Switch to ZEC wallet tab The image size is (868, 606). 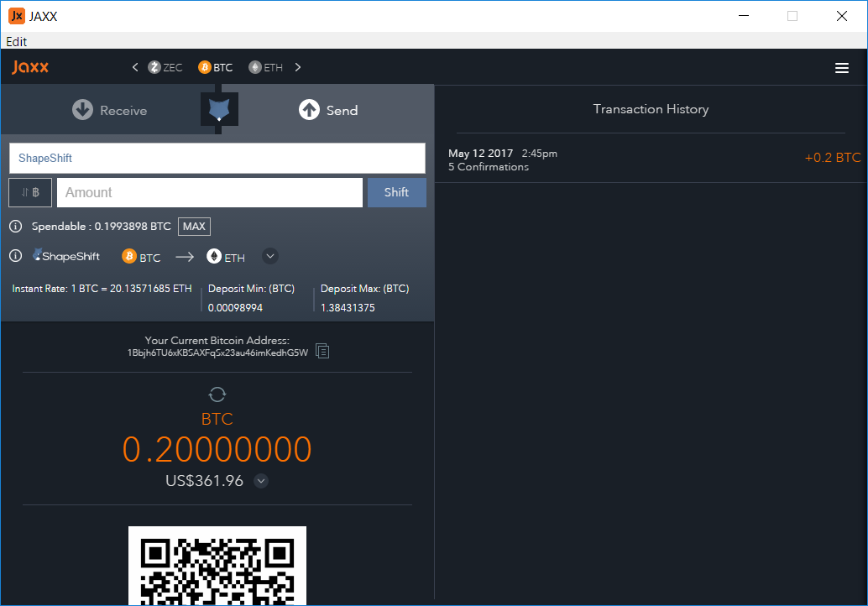165,67
